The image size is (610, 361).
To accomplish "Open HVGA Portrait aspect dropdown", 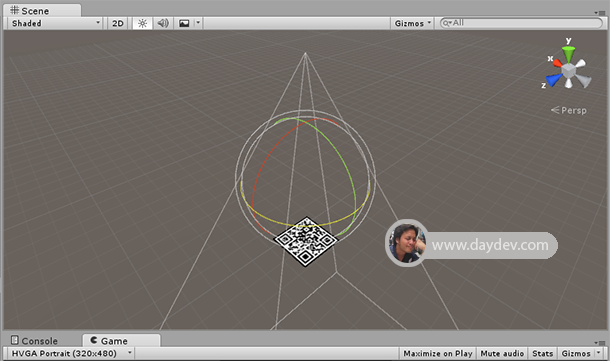I will (x=71, y=353).
